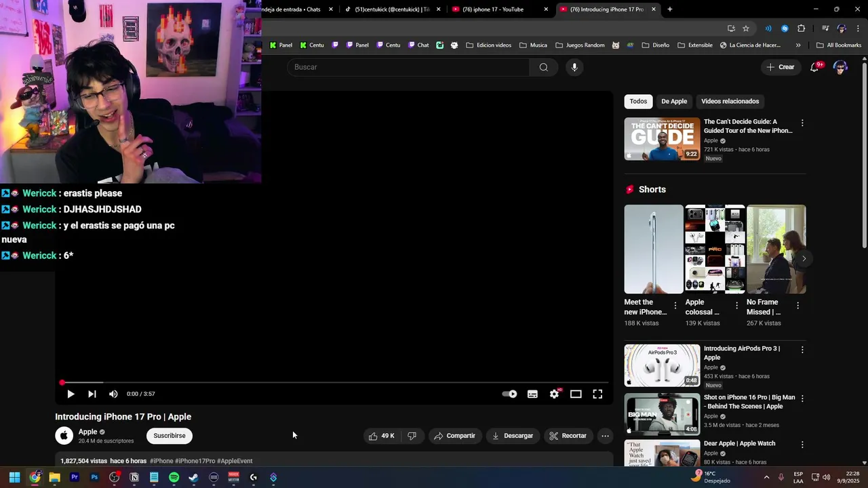868x488 pixels.
Task: Open Juegos Random bookmark folder
Action: click(x=580, y=45)
